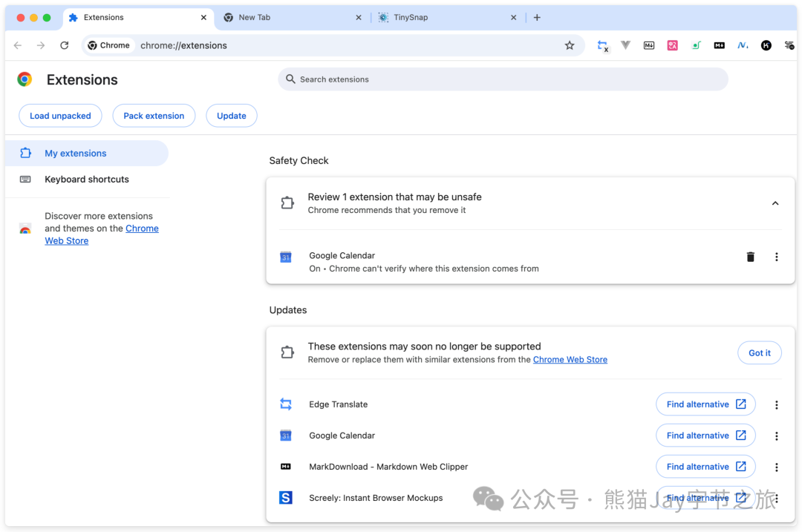Bookmark this page with the star icon
Image resolution: width=802 pixels, height=532 pixels.
[x=570, y=45]
